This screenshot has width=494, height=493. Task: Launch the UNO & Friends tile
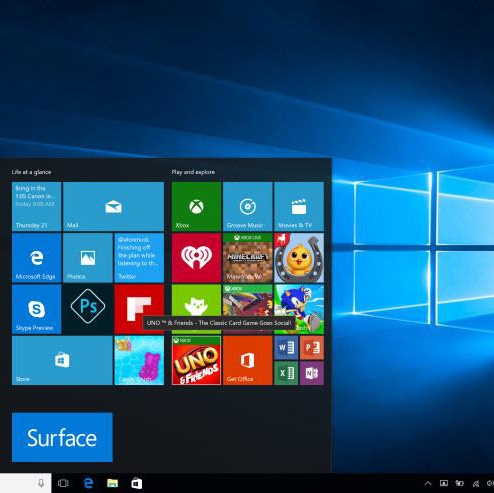pos(196,360)
